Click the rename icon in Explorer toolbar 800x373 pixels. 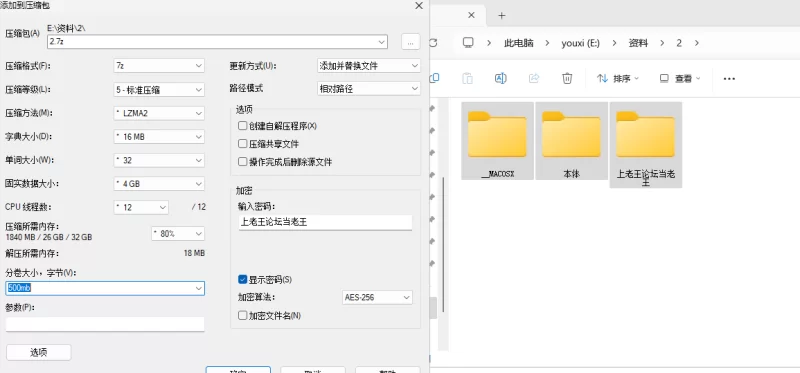(501, 78)
